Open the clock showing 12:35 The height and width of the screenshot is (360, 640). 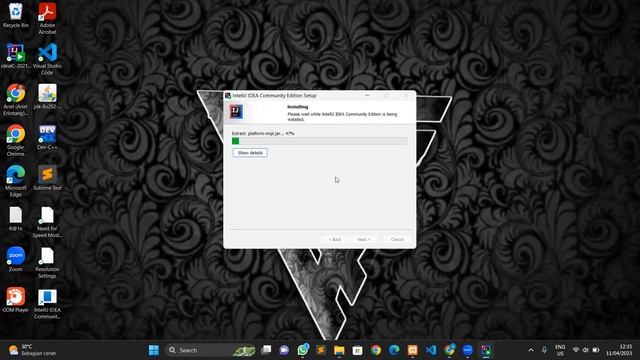619,350
